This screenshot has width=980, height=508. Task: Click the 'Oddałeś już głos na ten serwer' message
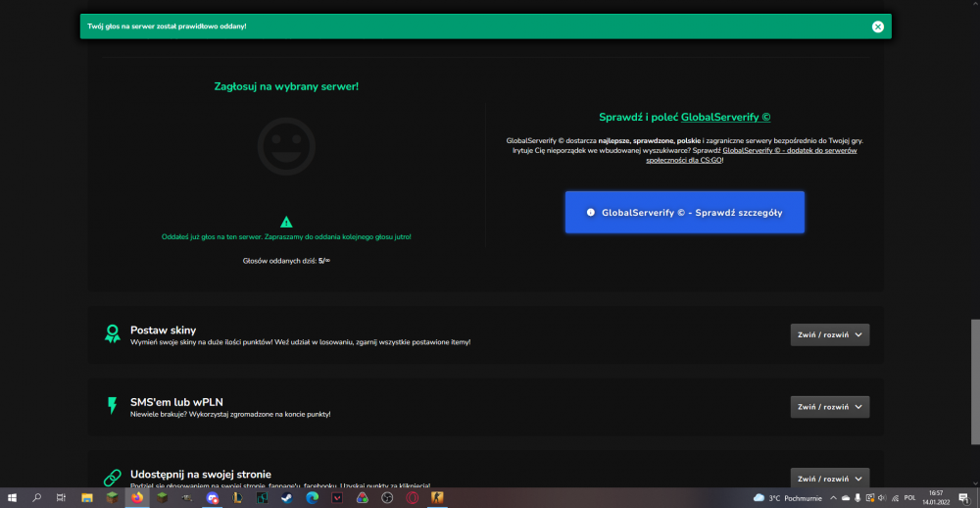[286, 237]
